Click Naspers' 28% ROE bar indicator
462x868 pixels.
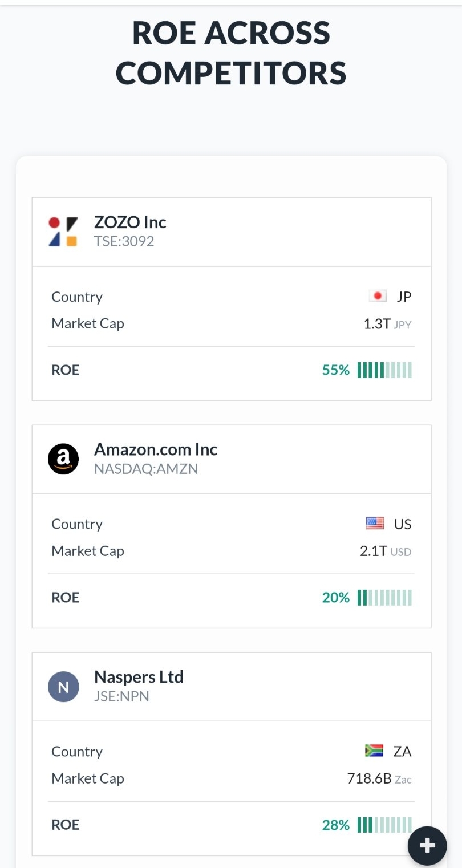click(x=384, y=825)
